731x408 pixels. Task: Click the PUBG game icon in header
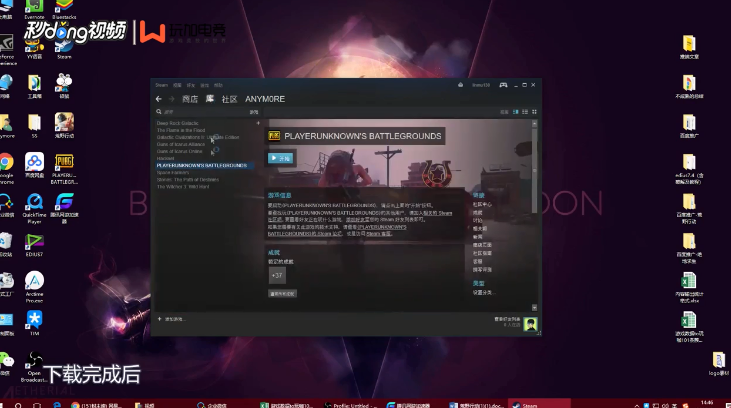(x=274, y=136)
